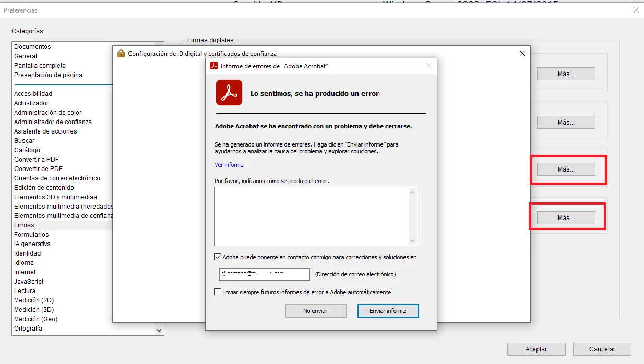Screen dimensions: 644x364
Task: Select the 'Medición (3D)' category
Action: click(x=34, y=310)
